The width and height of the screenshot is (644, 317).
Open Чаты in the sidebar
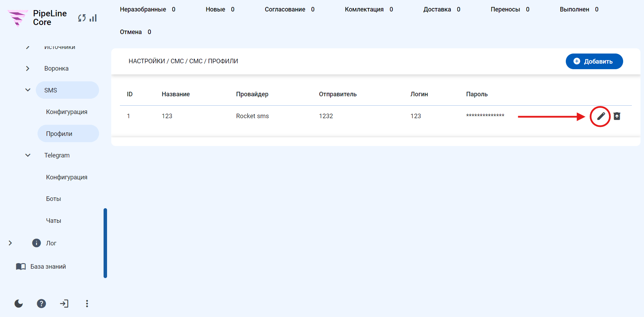point(54,221)
